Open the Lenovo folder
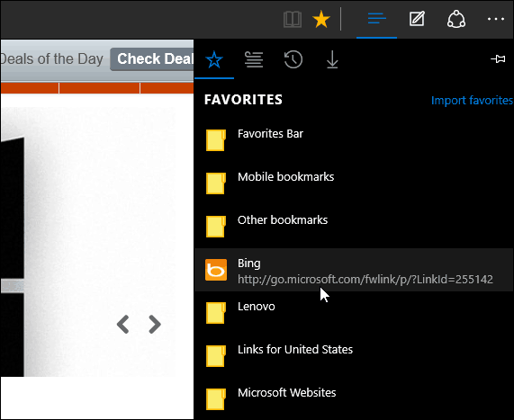514x420 pixels. click(354, 313)
